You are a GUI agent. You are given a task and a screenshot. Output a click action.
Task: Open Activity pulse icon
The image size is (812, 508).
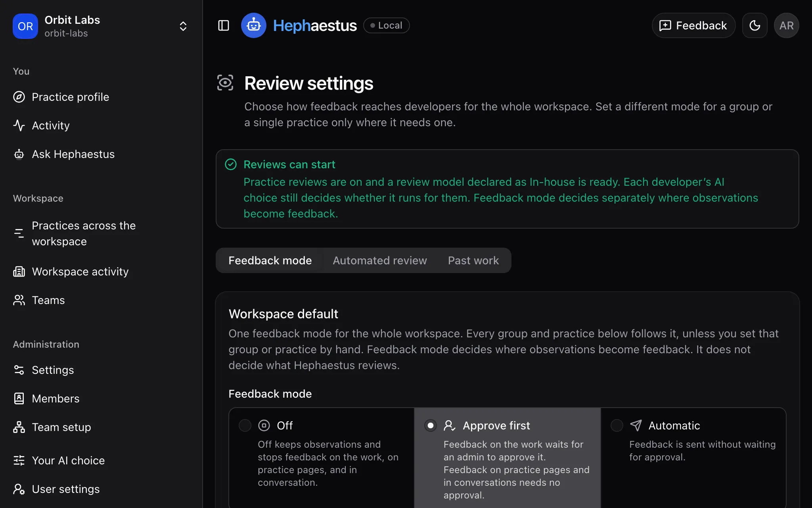(19, 125)
